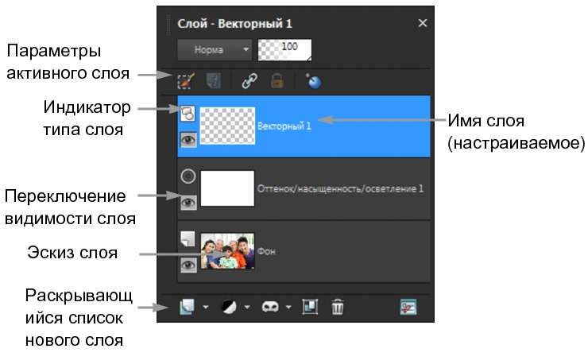Click the chain link layers icon

[x=249, y=81]
